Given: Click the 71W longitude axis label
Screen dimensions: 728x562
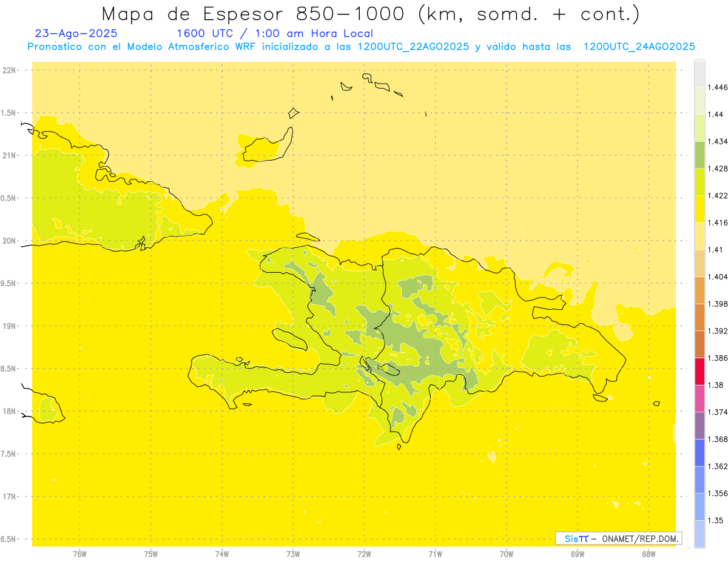Looking at the screenshot, I should point(435,554).
